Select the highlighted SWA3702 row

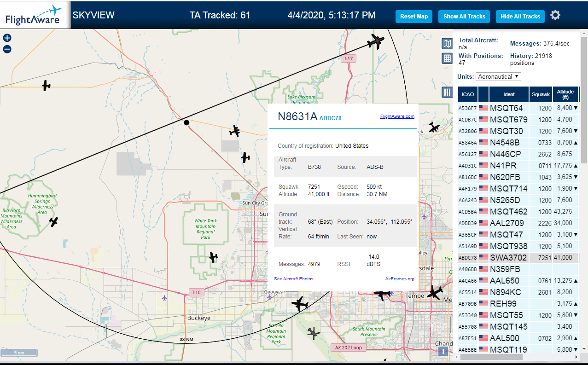[x=518, y=258]
